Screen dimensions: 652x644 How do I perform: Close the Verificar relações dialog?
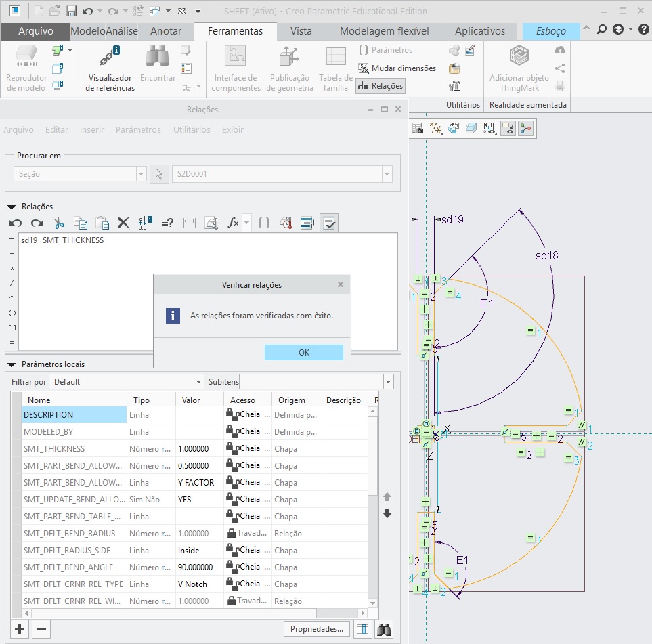coord(341,284)
